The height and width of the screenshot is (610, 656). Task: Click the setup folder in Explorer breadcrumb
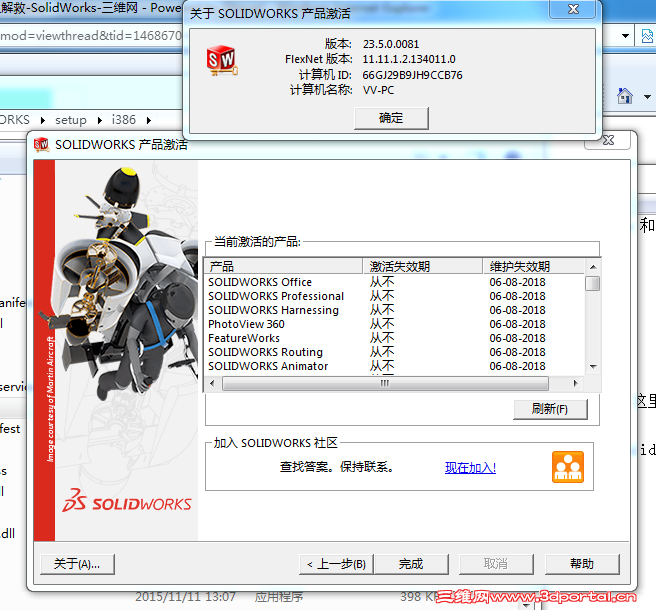tap(71, 120)
